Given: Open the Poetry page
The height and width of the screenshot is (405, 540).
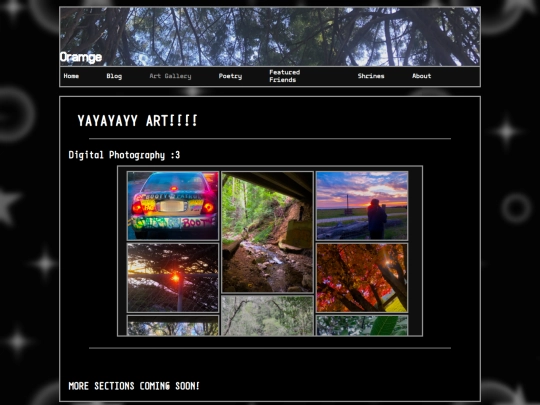Looking at the screenshot, I should (230, 76).
